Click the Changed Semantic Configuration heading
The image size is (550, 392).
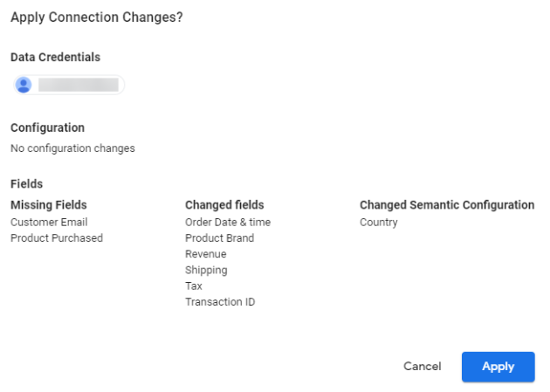click(x=447, y=205)
